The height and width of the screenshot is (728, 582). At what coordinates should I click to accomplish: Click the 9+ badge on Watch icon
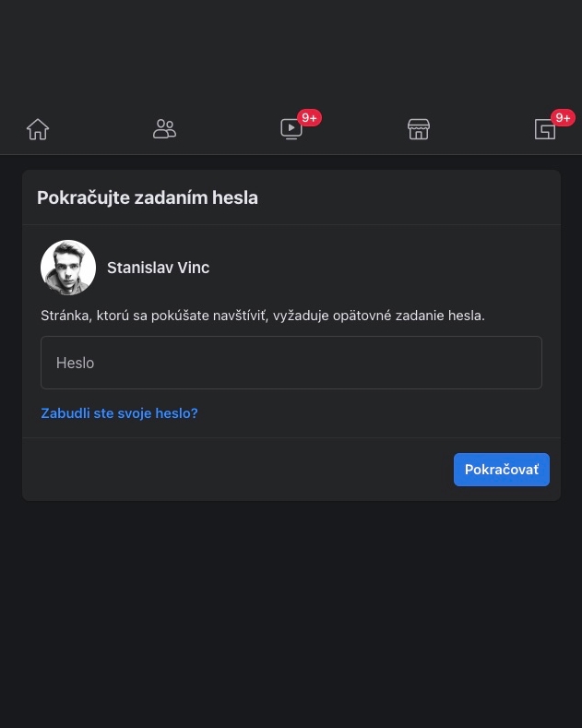[x=309, y=118]
